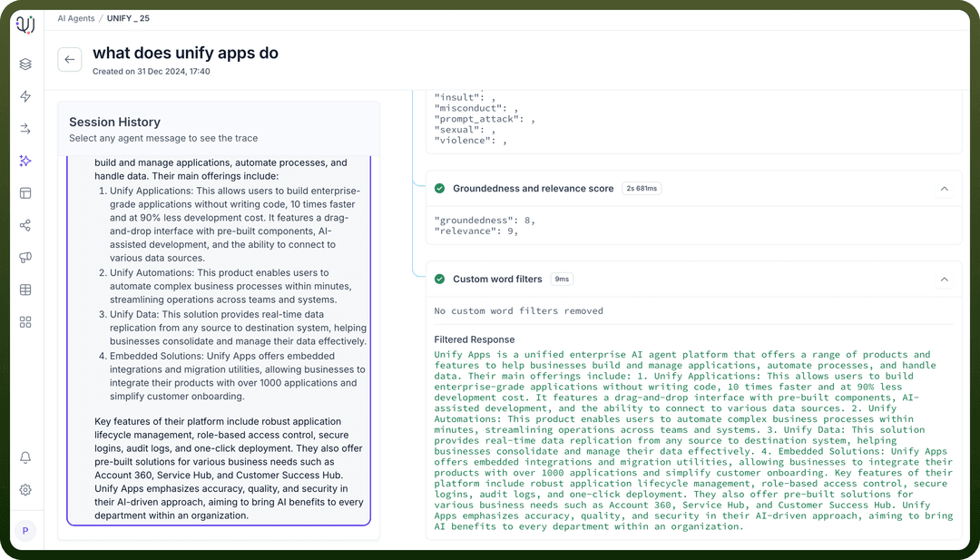This screenshot has width=980, height=560.
Task: Click the AI Agents breadcrumb link
Action: [76, 18]
